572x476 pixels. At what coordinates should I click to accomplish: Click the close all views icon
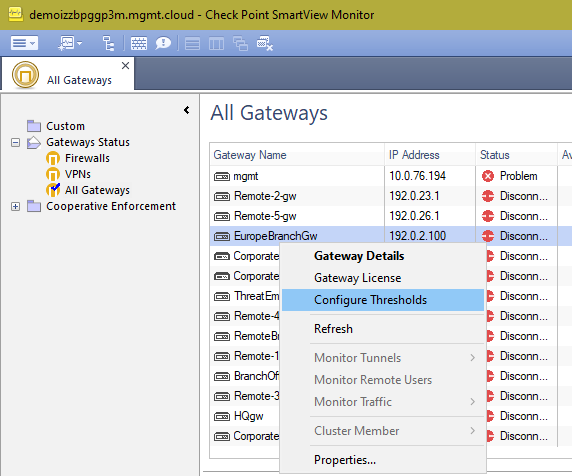(x=265, y=44)
